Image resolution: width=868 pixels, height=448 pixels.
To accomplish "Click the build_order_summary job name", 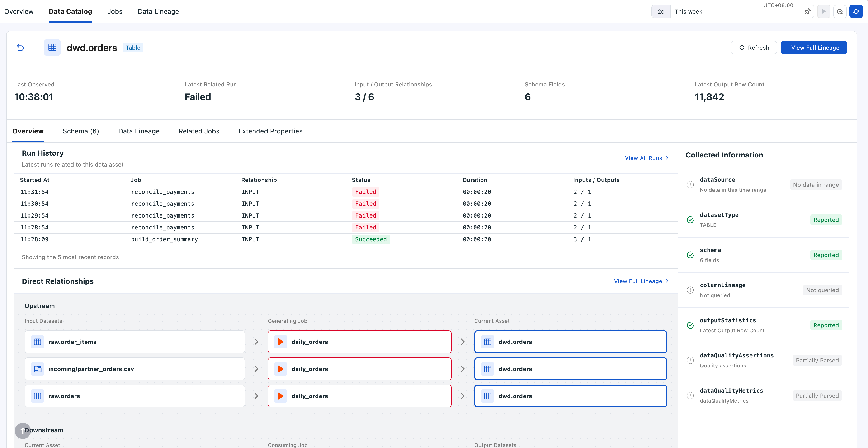I will click(x=165, y=239).
